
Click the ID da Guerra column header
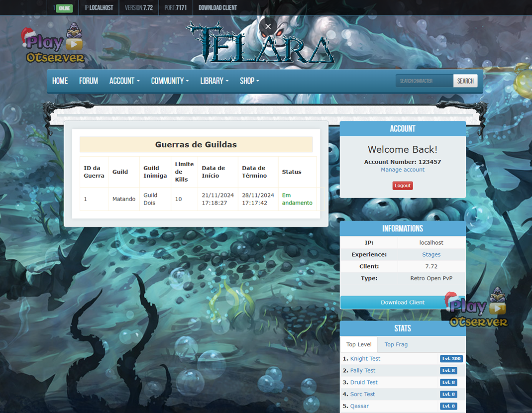tap(94, 172)
